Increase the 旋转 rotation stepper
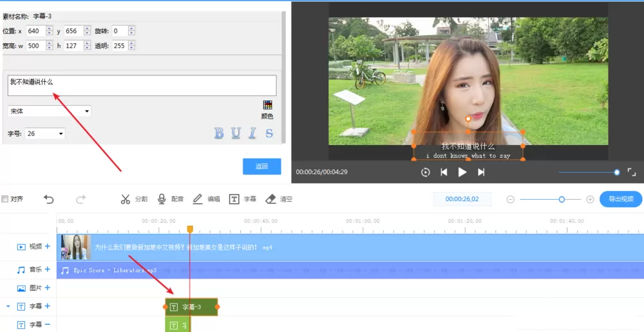Image resolution: width=644 pixels, height=332 pixels. point(131,28)
